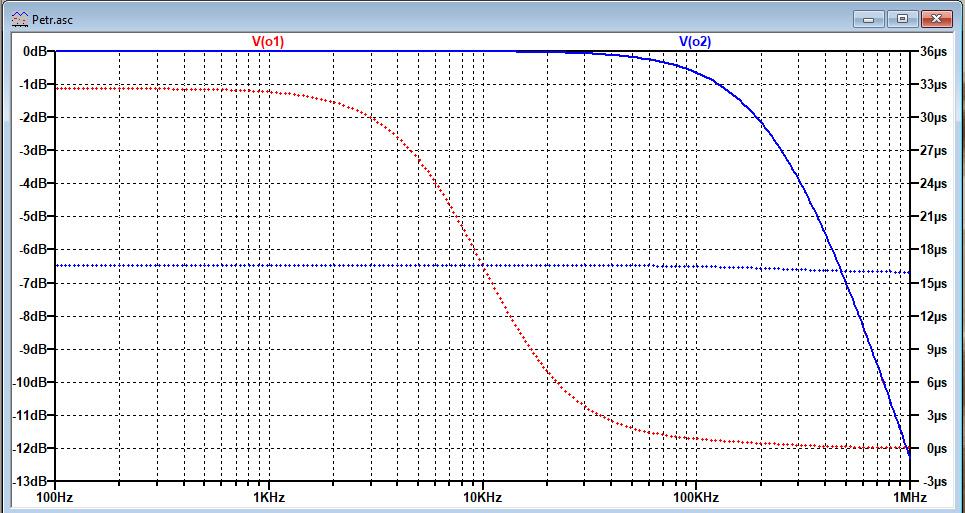Click the V(o2) trace label
Image resolution: width=965 pixels, height=513 pixels.
point(695,42)
